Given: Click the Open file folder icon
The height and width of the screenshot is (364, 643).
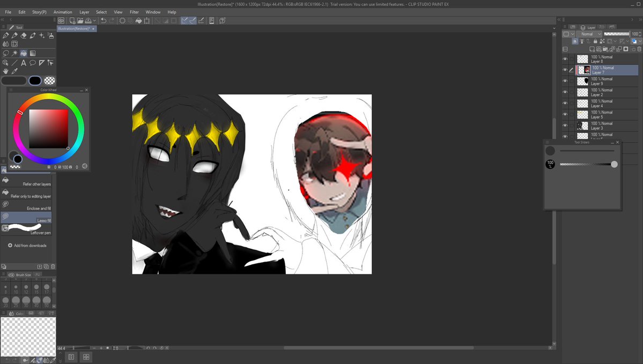Looking at the screenshot, I should pyautogui.click(x=80, y=20).
